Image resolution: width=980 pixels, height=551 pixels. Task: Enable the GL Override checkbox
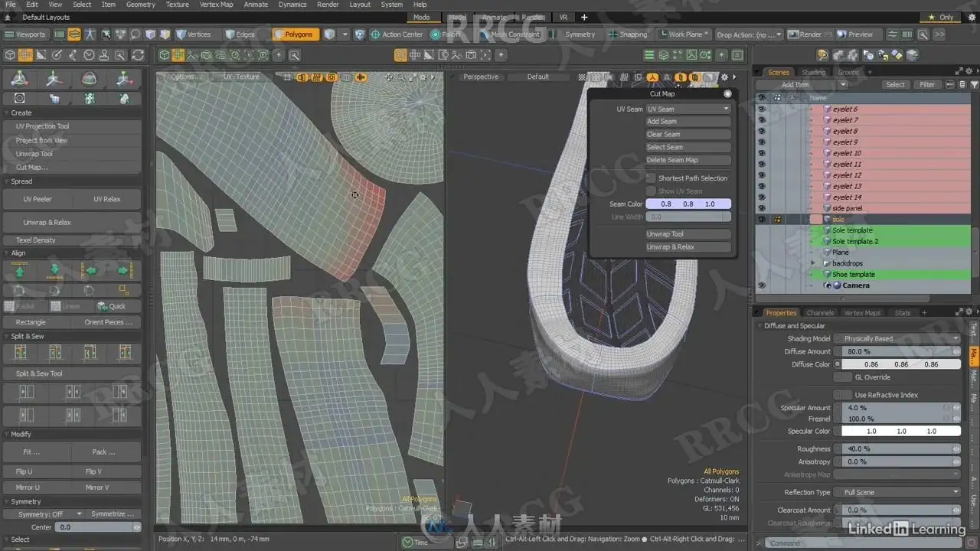842,377
